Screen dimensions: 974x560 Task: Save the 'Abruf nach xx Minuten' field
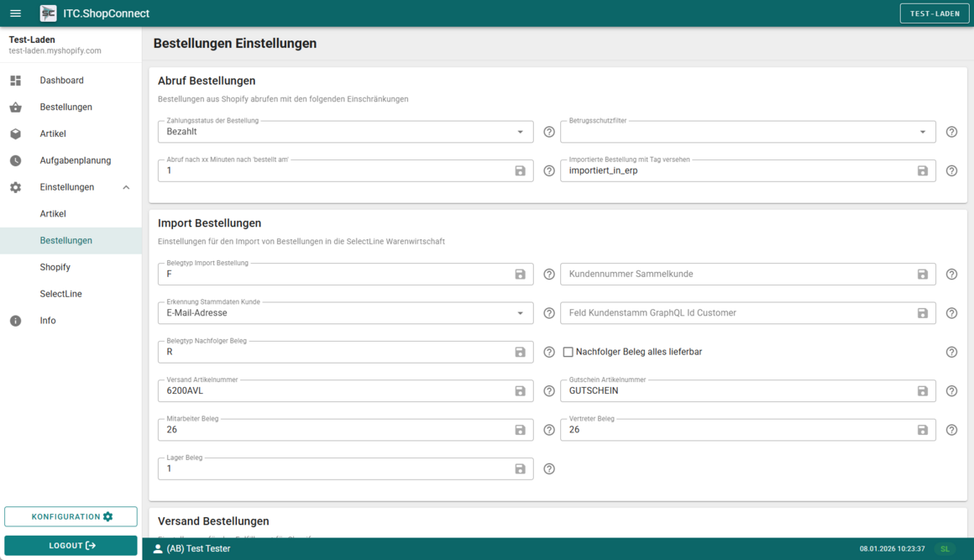(520, 171)
